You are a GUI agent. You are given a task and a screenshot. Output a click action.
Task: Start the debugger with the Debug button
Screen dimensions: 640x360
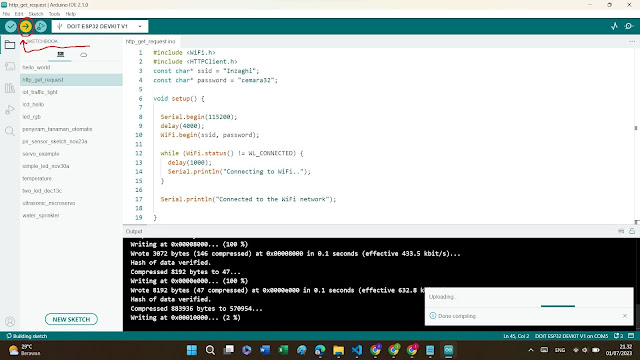coord(40,27)
